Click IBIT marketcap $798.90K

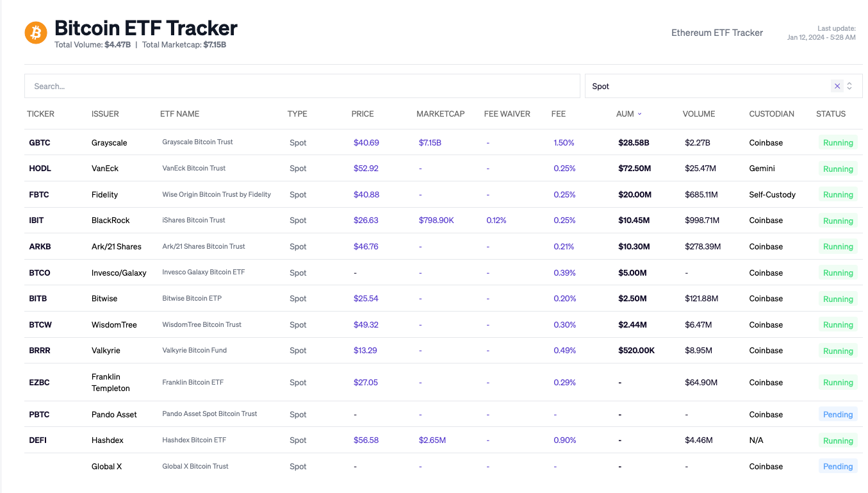(436, 221)
